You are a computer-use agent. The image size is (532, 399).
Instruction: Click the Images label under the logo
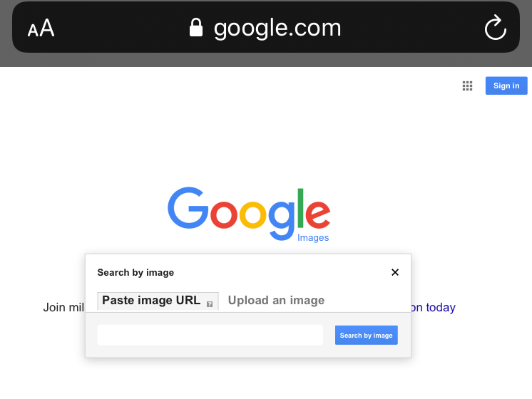click(x=313, y=238)
